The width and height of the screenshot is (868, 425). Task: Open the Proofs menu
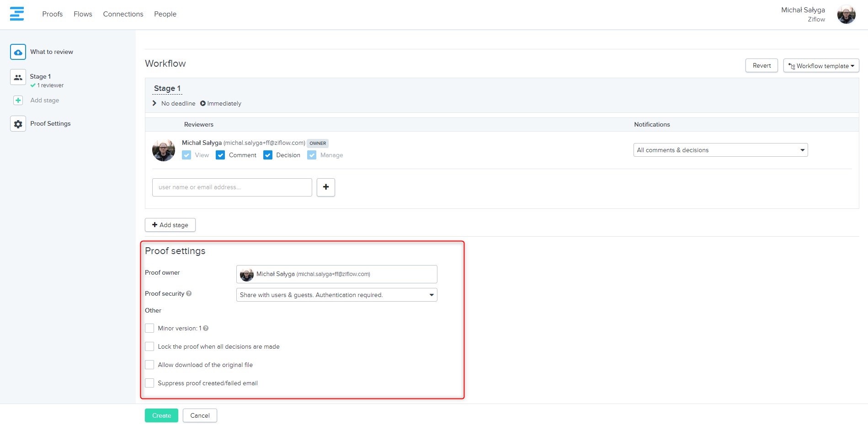(52, 14)
